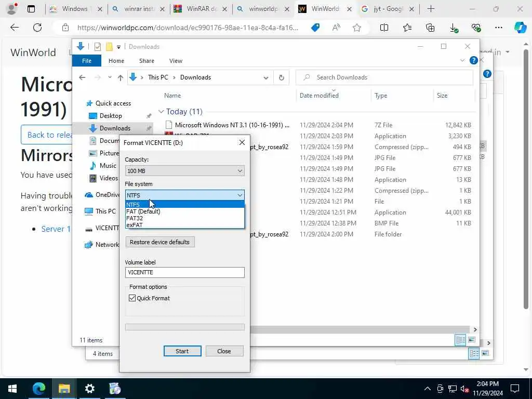This screenshot has height=399, width=532.
Task: Open recent locations chevron in Explorer
Action: pyautogui.click(x=110, y=77)
